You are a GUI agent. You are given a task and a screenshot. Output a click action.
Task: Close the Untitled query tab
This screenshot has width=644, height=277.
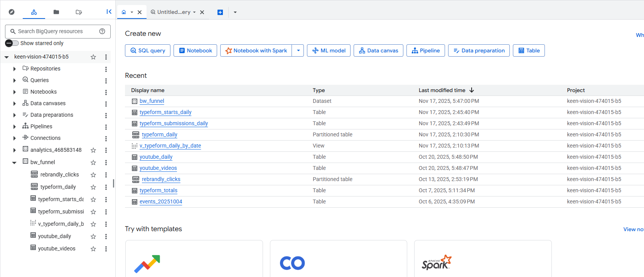tap(202, 12)
